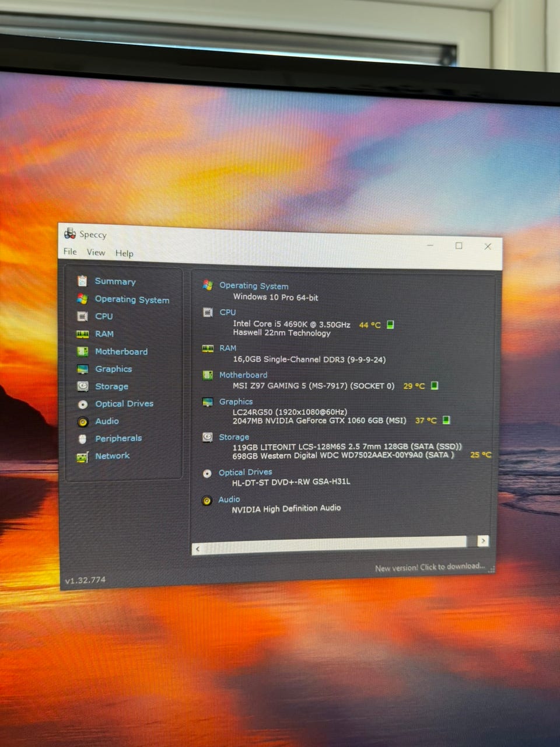Click the Optical Drives disc icon in sidebar
This screenshot has width=560, height=747.
click(x=83, y=404)
